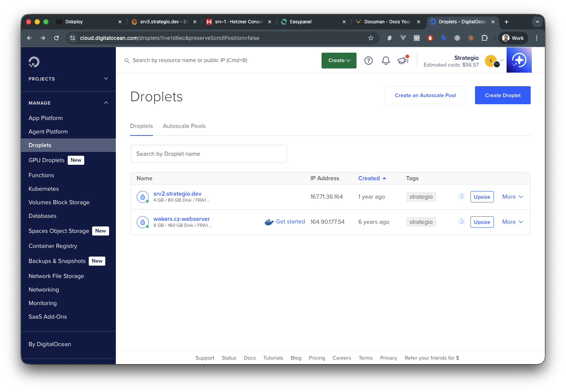The image size is (566, 392).
Task: Switch to the Autoscale Pools tab
Action: (x=184, y=126)
